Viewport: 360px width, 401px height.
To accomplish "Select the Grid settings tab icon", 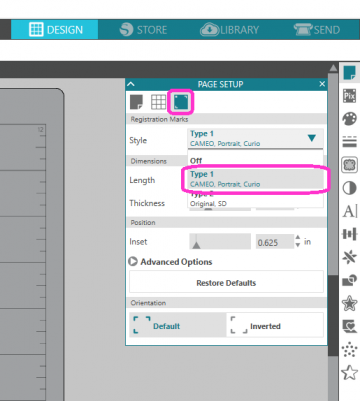I will point(158,102).
